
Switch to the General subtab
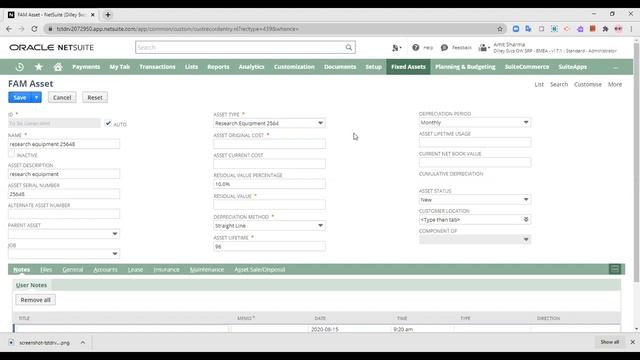coord(73,269)
